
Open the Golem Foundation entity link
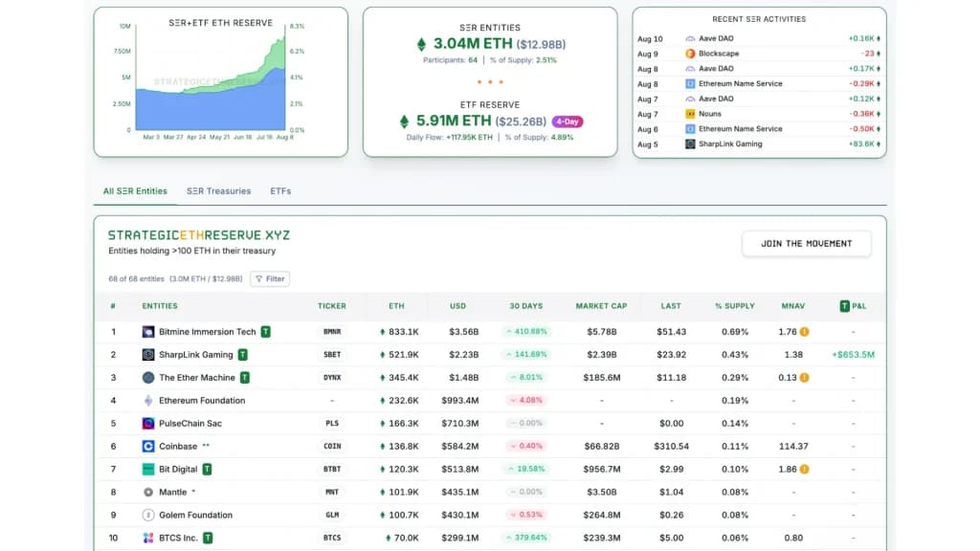[195, 515]
